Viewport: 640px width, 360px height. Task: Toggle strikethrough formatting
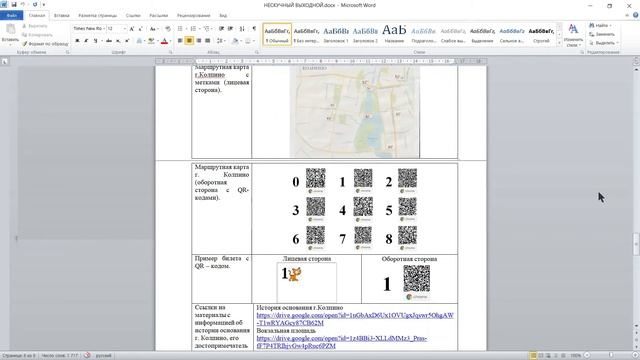click(109, 41)
